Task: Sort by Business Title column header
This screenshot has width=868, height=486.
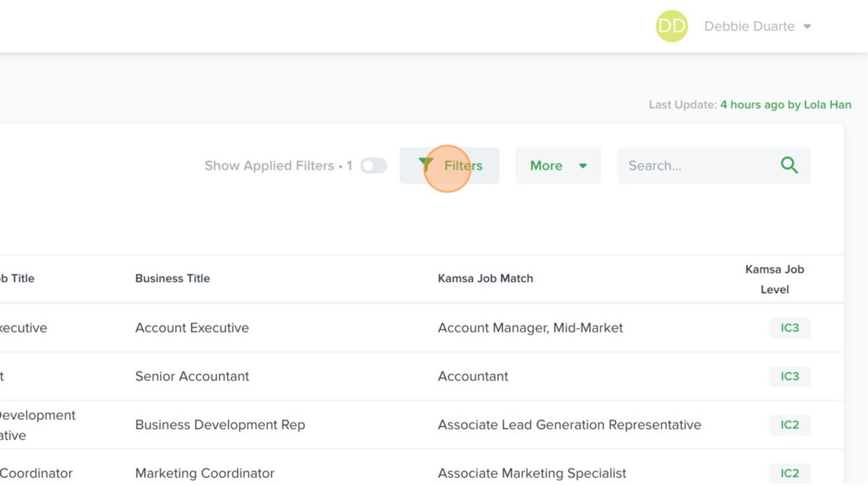Action: tap(172, 278)
